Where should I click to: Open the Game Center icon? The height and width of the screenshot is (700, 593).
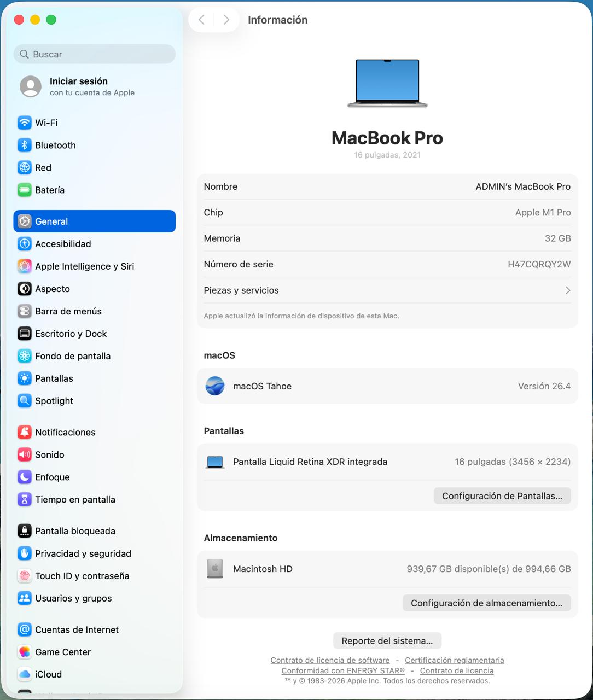point(24,652)
